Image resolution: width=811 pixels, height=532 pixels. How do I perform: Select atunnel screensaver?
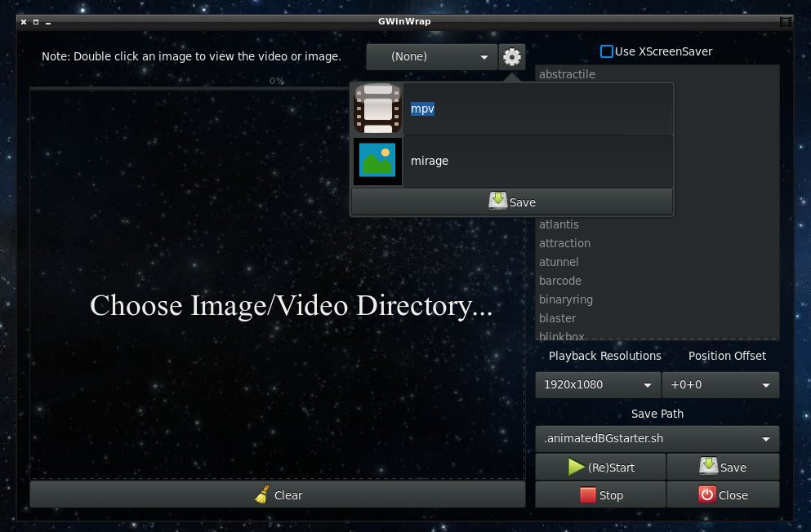tap(657, 262)
